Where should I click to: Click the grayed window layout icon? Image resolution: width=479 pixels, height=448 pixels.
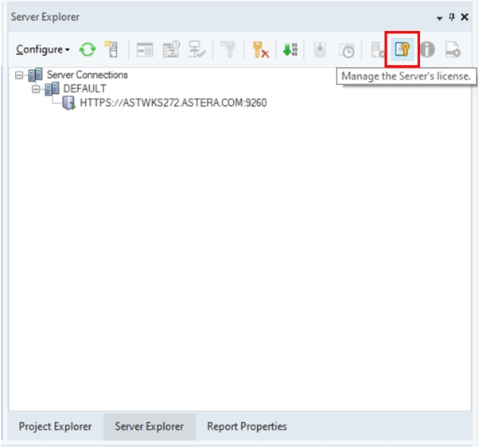tap(145, 49)
